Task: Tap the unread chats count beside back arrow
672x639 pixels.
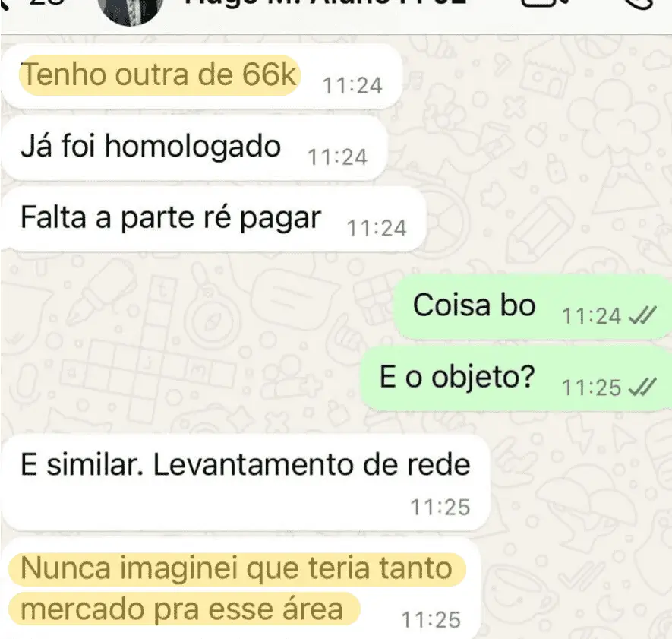Action: pyautogui.click(x=48, y=2)
